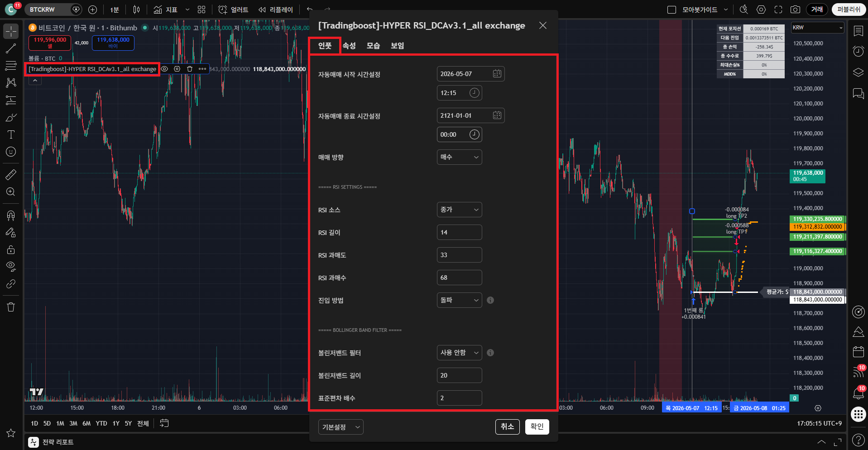This screenshot has width=868, height=450.
Task: Click the 취소 cancel button
Action: pos(507,426)
